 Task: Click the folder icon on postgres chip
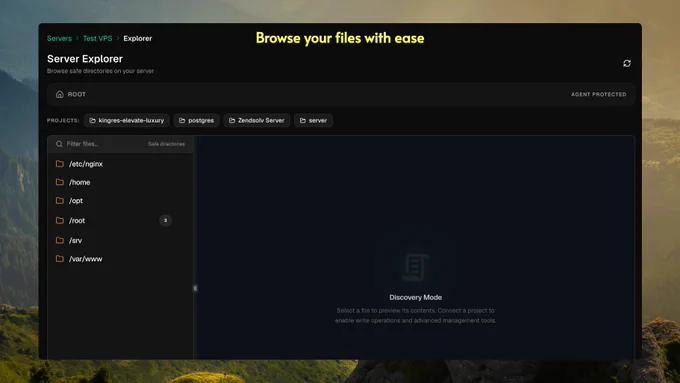[182, 121]
